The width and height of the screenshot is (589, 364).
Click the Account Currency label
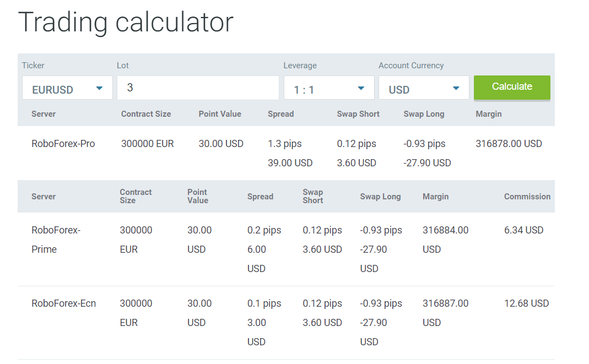click(411, 66)
